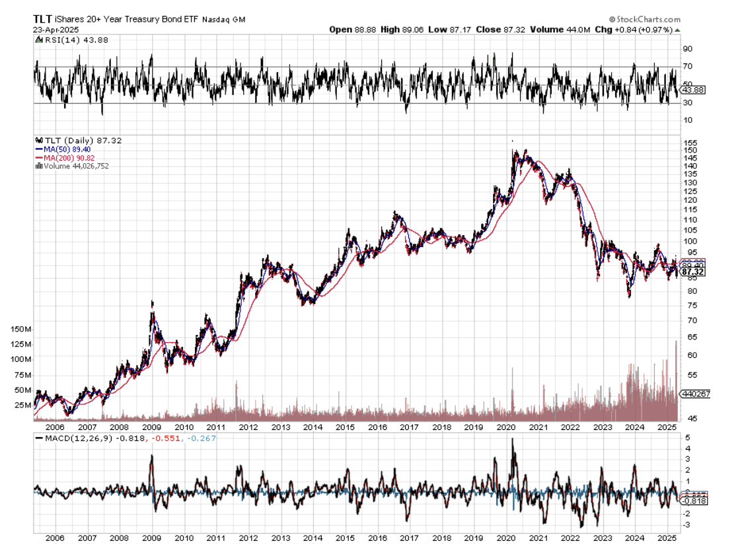The height and width of the screenshot is (560, 740).
Task: Click the 10 level on RSI axis
Action: point(688,120)
